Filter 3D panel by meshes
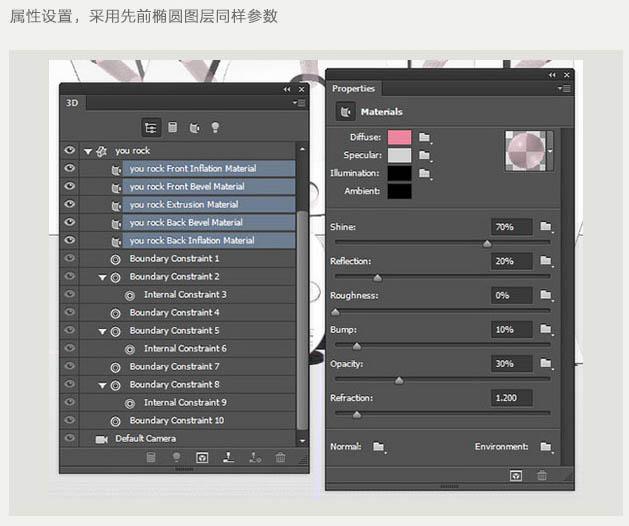The height and width of the screenshot is (526, 629). click(172, 127)
